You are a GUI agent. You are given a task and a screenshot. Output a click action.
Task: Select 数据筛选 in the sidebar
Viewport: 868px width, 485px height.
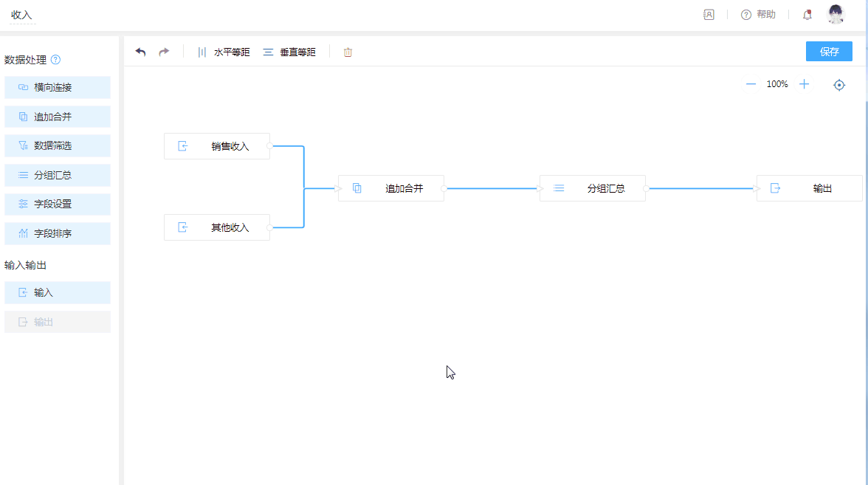pyautogui.click(x=58, y=146)
